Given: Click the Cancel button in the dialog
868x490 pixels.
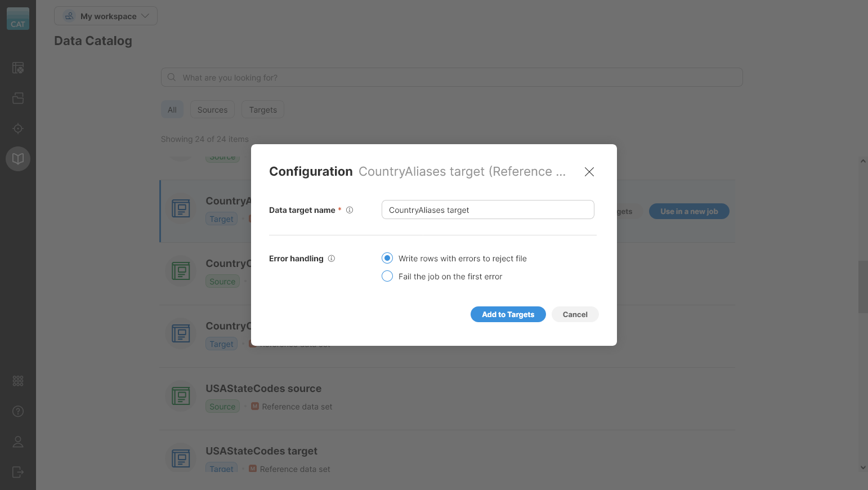Looking at the screenshot, I should pyautogui.click(x=575, y=314).
